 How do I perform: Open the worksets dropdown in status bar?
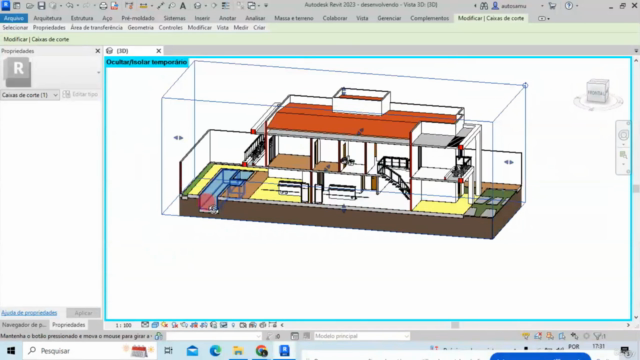[213, 336]
